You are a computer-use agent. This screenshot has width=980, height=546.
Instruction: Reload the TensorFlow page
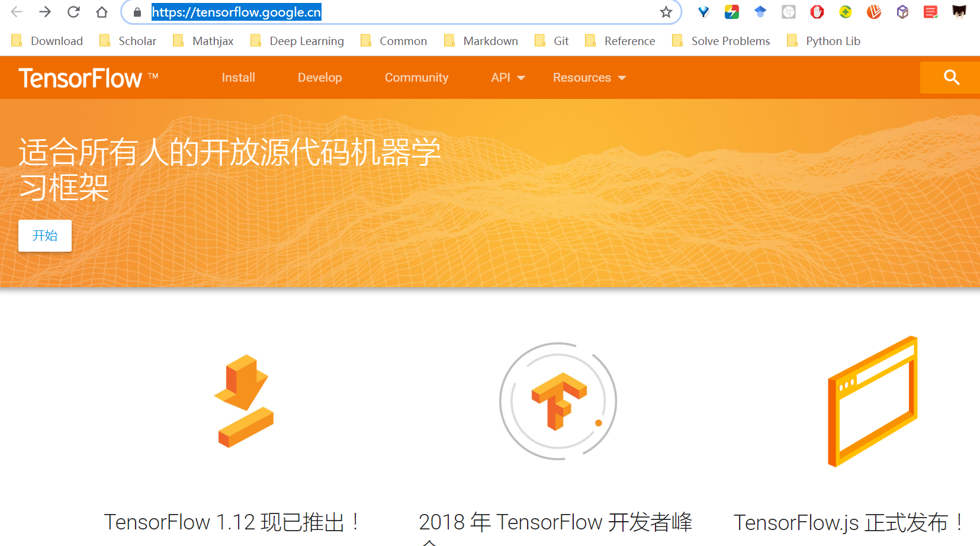73,12
